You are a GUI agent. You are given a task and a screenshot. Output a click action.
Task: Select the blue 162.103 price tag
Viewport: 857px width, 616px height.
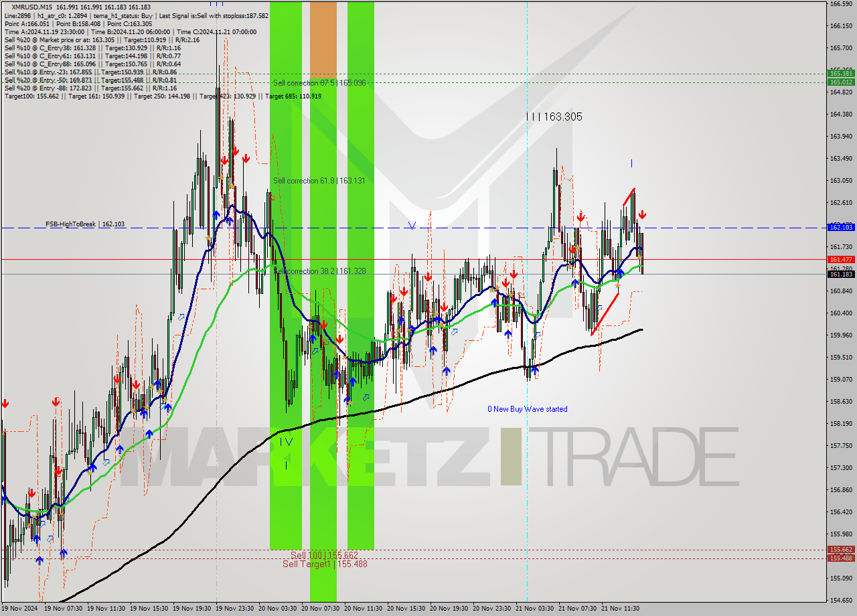(x=841, y=228)
